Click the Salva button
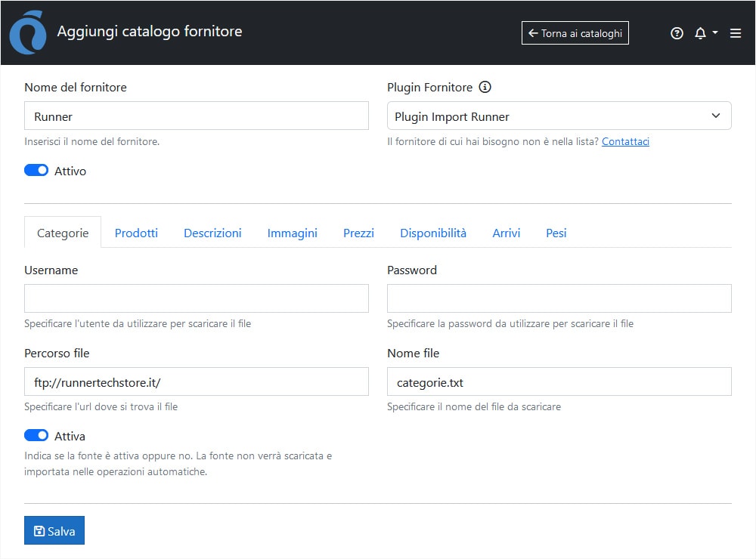 54,531
